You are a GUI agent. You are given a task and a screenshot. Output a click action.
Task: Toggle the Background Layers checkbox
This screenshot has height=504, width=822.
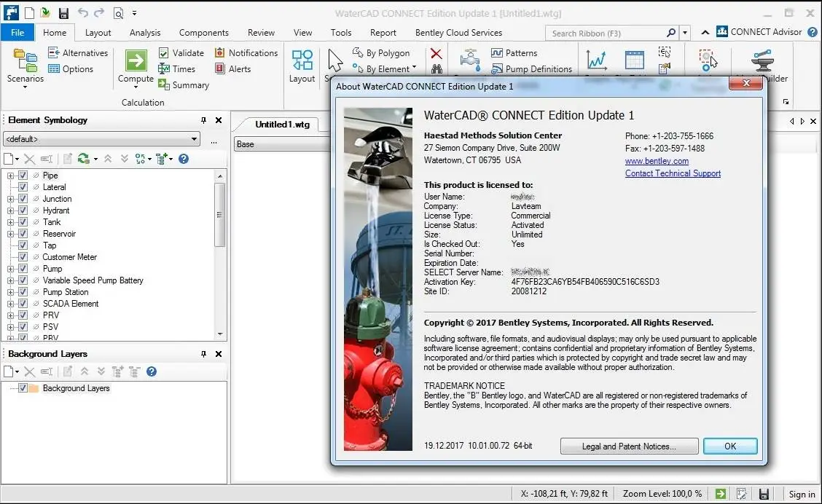click(23, 388)
